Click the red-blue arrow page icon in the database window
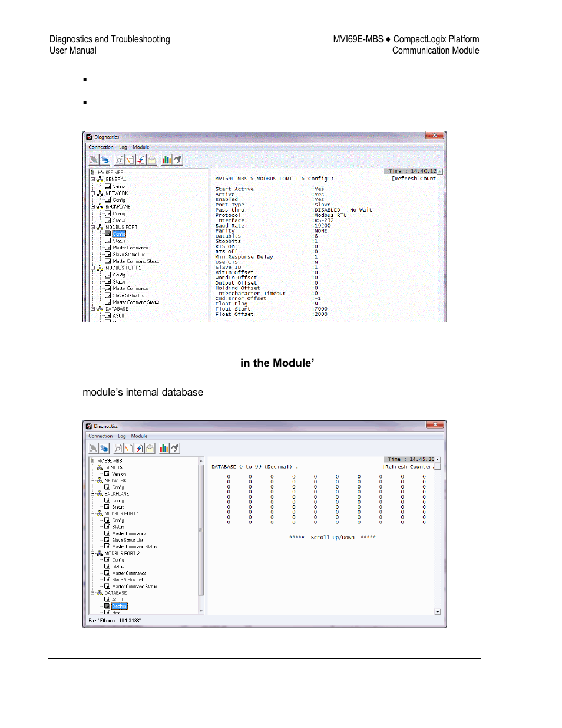 (140, 449)
